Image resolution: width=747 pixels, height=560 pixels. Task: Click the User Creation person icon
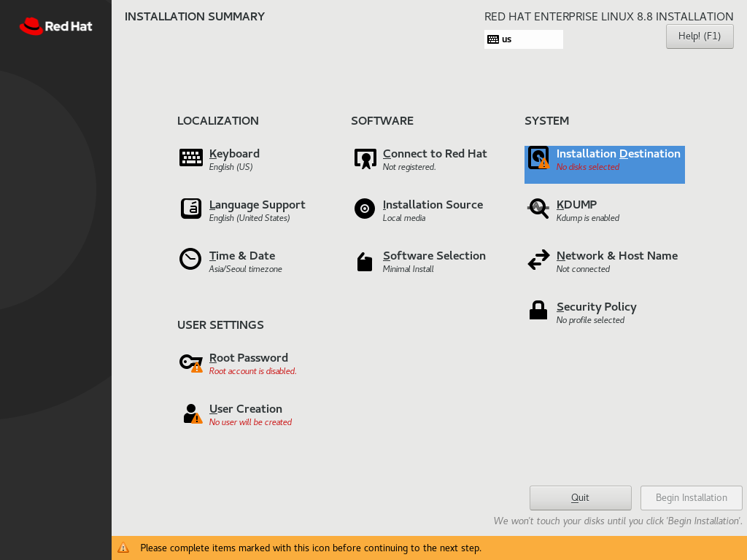193,413
